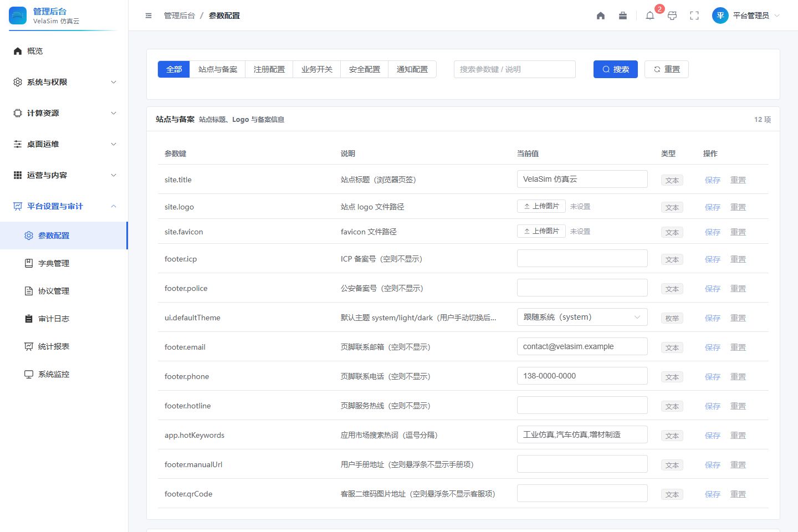Expand the 桌面运维 menu chevron

click(x=114, y=144)
